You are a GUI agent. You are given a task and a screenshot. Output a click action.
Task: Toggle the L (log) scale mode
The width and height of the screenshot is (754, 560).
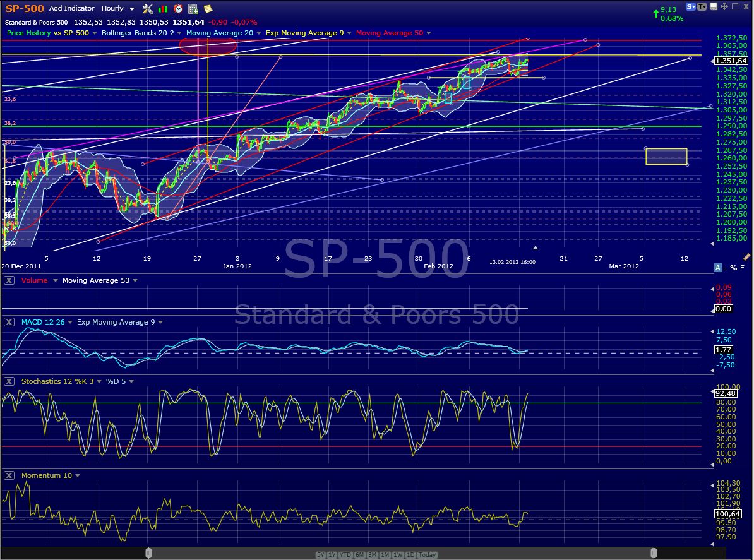click(x=725, y=268)
